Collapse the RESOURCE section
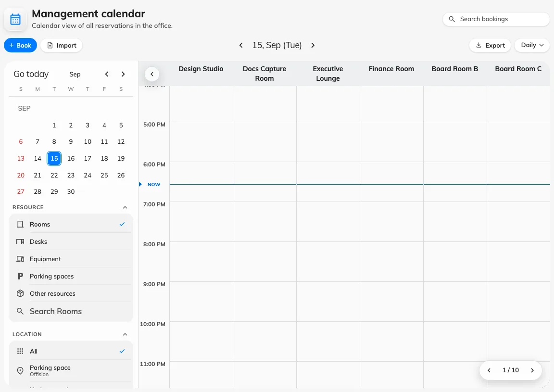554x392 pixels. coord(125,207)
